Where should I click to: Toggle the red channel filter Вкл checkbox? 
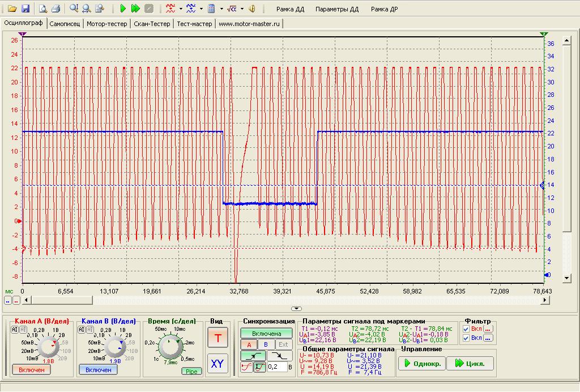coord(466,329)
